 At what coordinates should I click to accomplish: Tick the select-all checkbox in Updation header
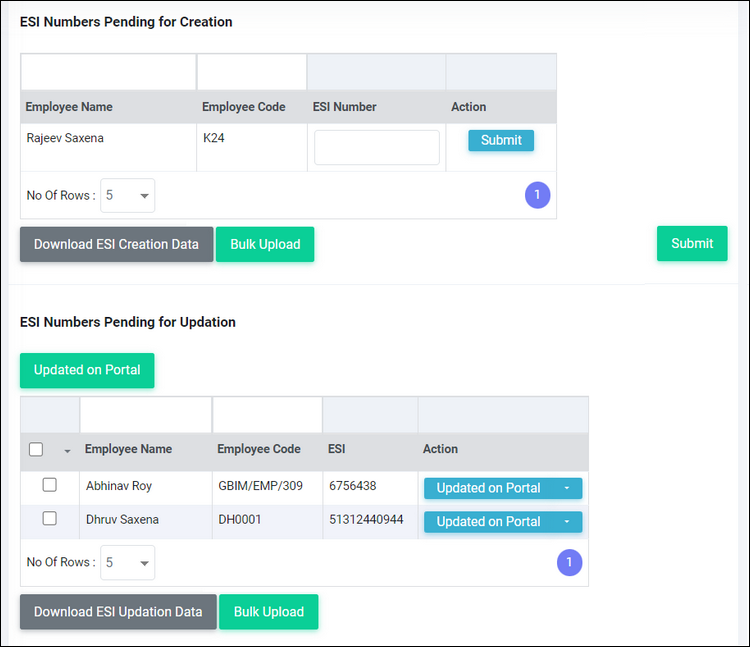pyautogui.click(x=36, y=450)
